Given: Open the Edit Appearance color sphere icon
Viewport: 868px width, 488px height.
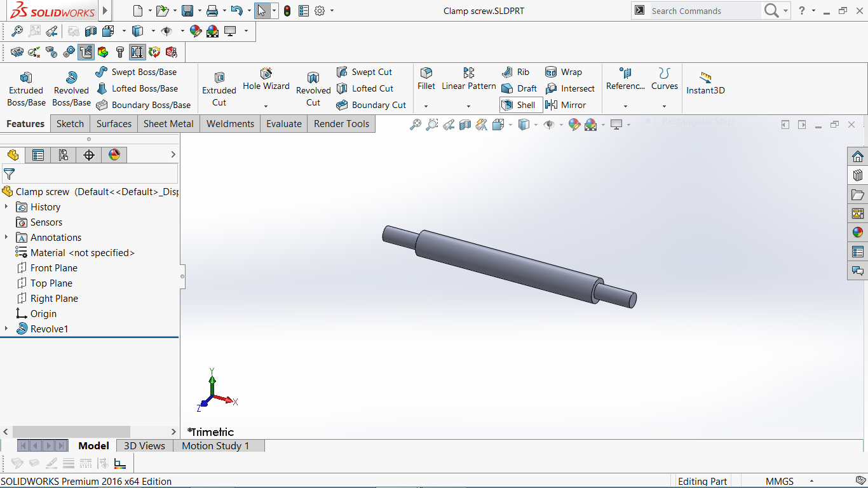Looking at the screenshot, I should pos(574,125).
